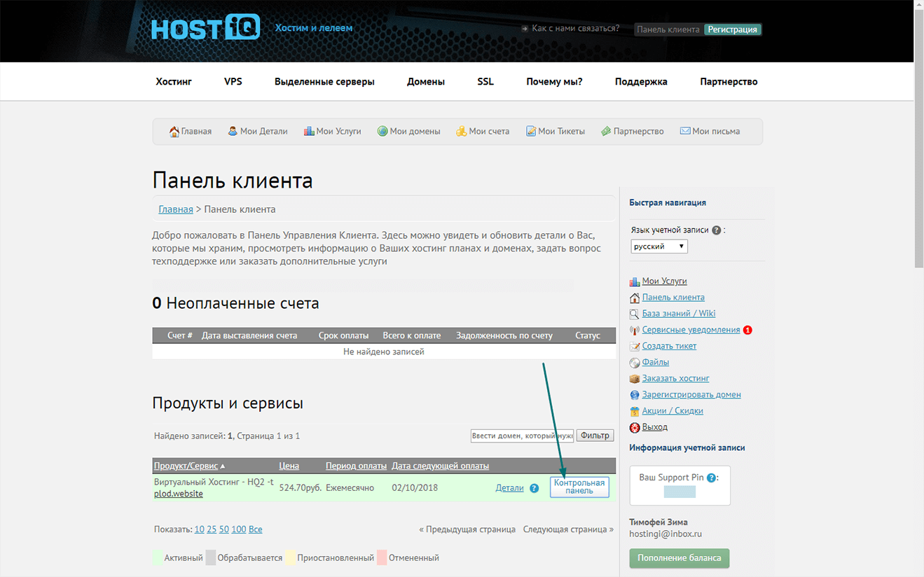The width and height of the screenshot is (924, 577).
Task: Open Выделенные серверы menu item
Action: point(324,81)
